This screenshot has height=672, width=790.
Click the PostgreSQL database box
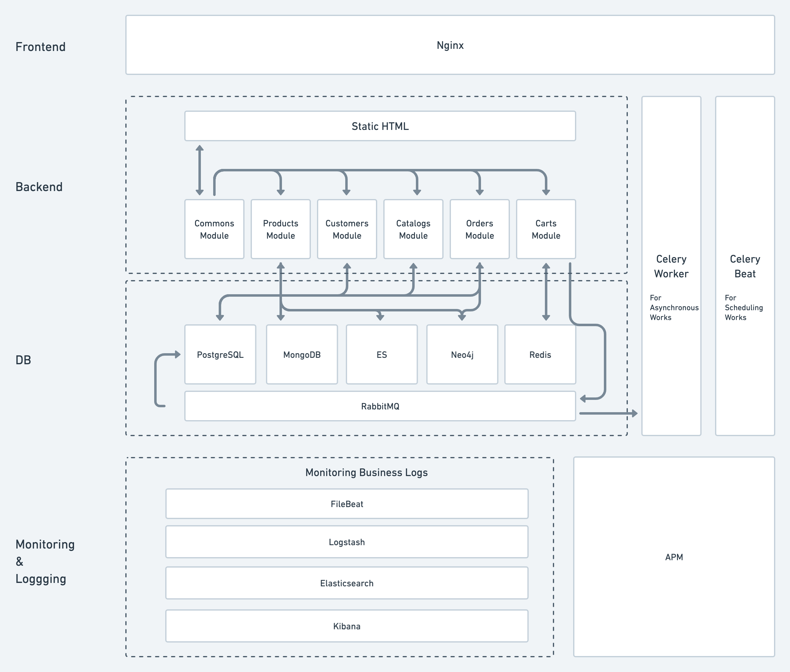[220, 355]
